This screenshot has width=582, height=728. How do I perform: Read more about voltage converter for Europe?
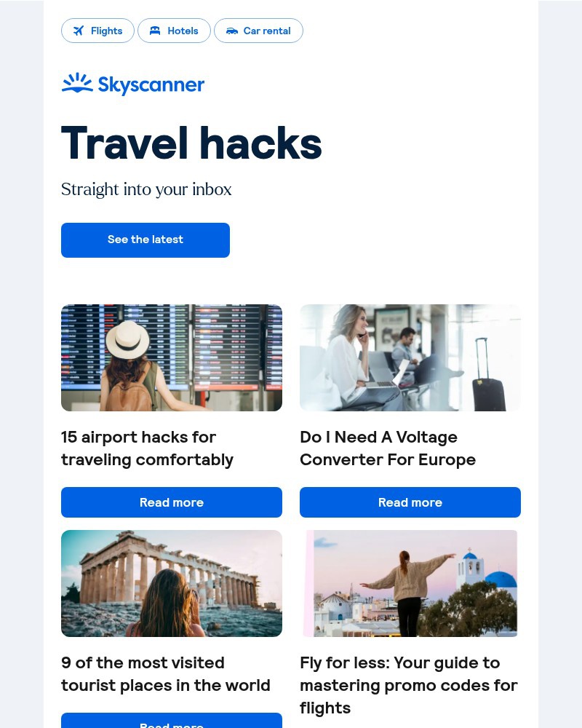410,502
